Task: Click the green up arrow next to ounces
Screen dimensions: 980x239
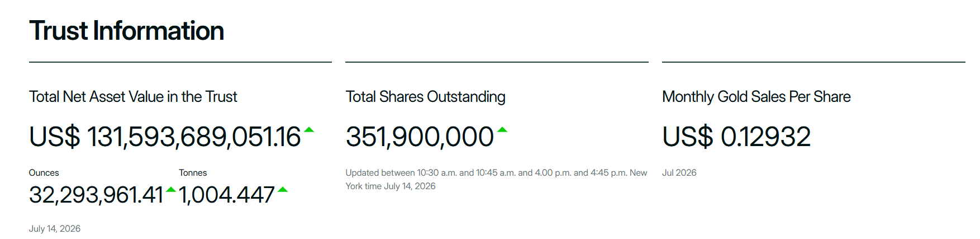Action: 171,190
